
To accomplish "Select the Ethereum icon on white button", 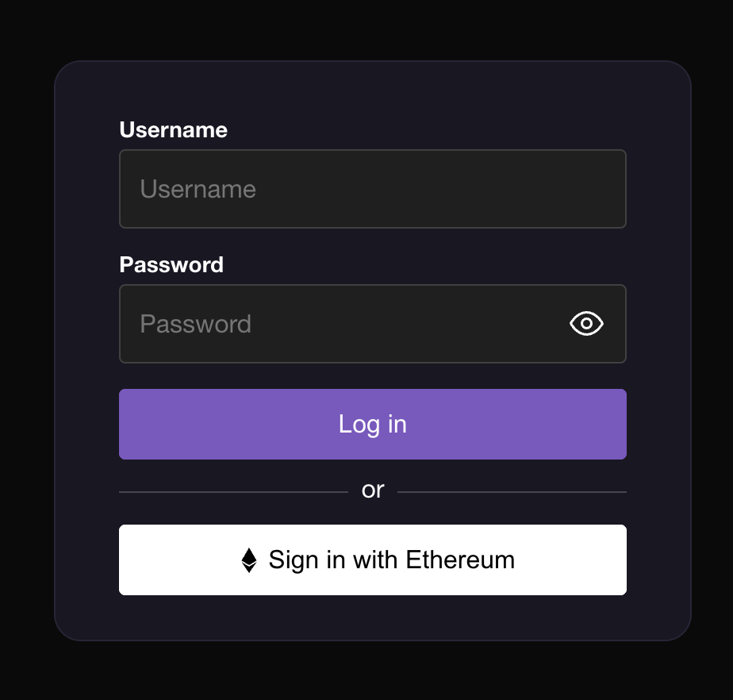I will [249, 560].
